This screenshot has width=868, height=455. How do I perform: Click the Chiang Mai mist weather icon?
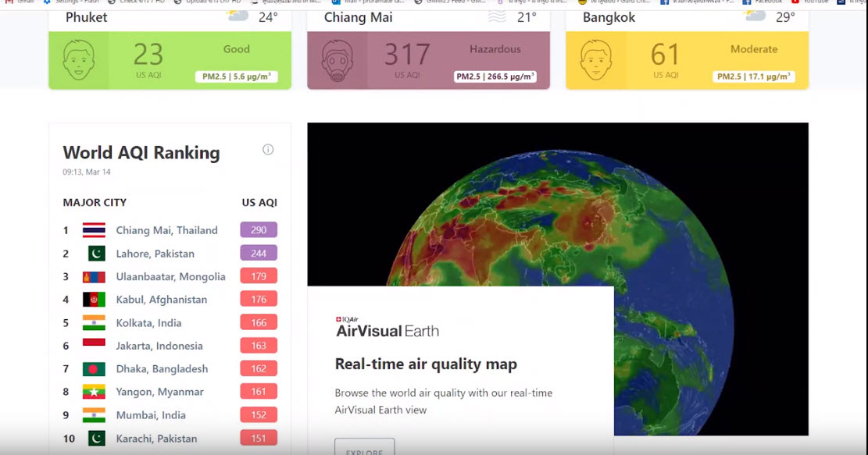tap(497, 16)
